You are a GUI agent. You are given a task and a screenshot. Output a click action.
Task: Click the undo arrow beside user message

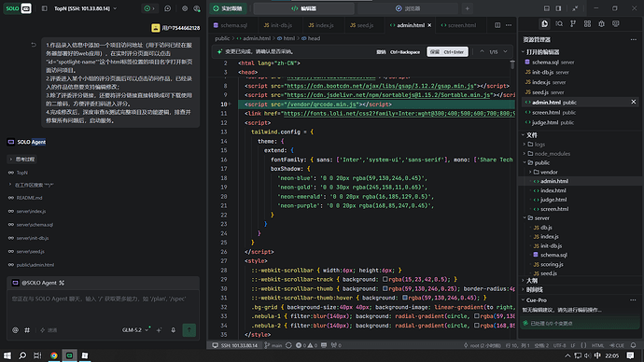tap(34, 45)
